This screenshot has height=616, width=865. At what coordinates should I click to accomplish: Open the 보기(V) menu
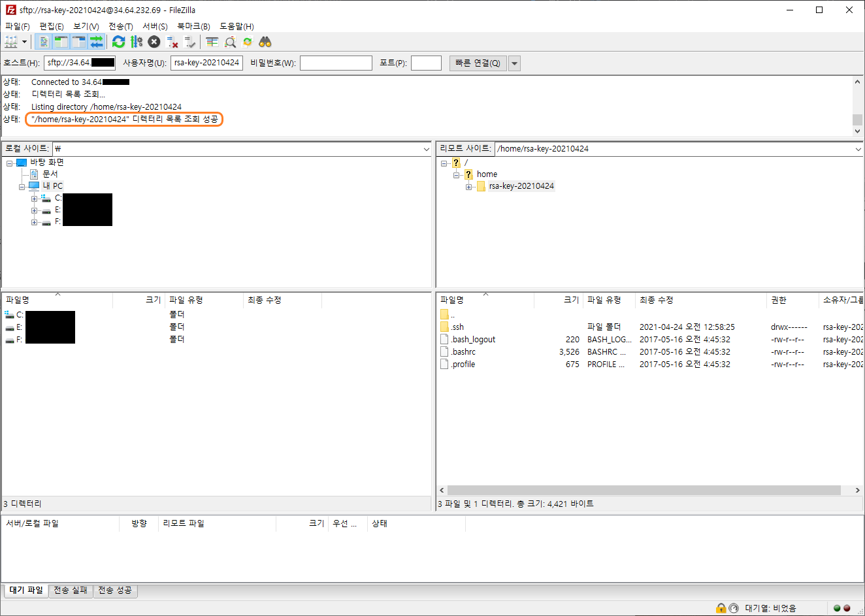click(x=86, y=27)
